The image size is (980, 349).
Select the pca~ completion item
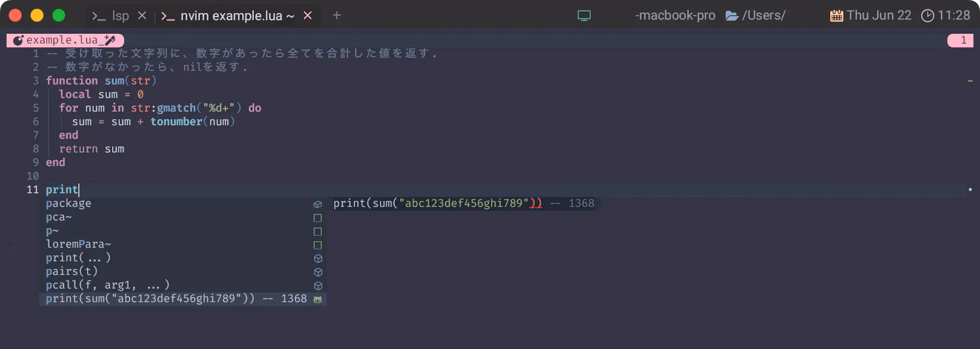tap(183, 217)
